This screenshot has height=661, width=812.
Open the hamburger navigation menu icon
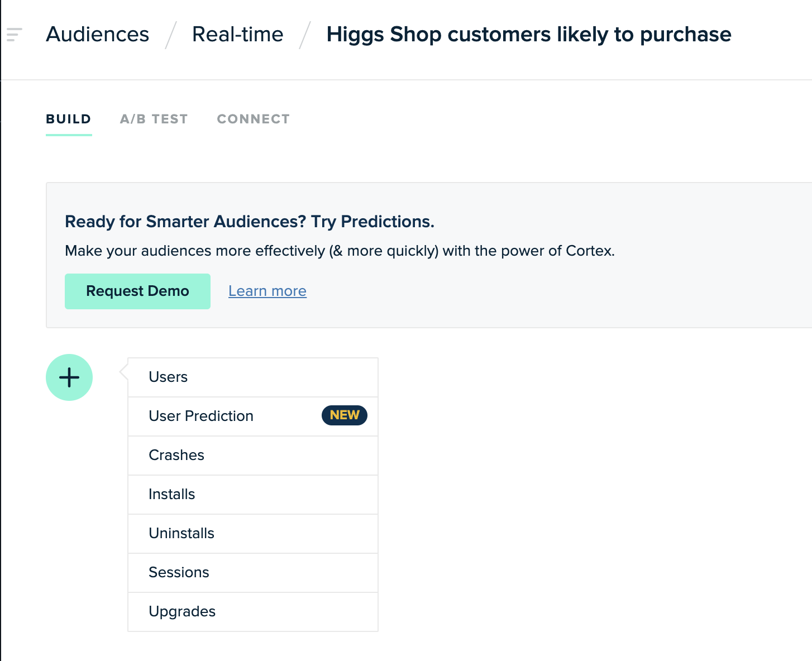point(14,35)
